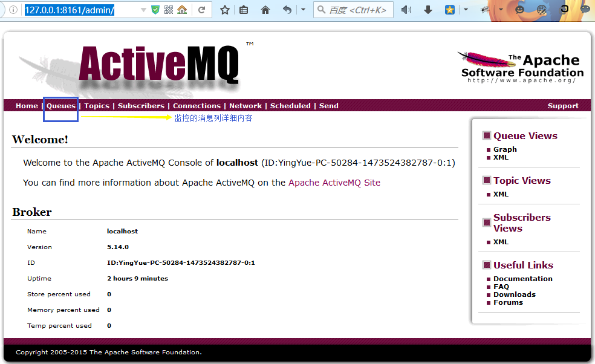The image size is (595, 364).
Task: Open XML under Subscribers Views
Action: coord(501,242)
